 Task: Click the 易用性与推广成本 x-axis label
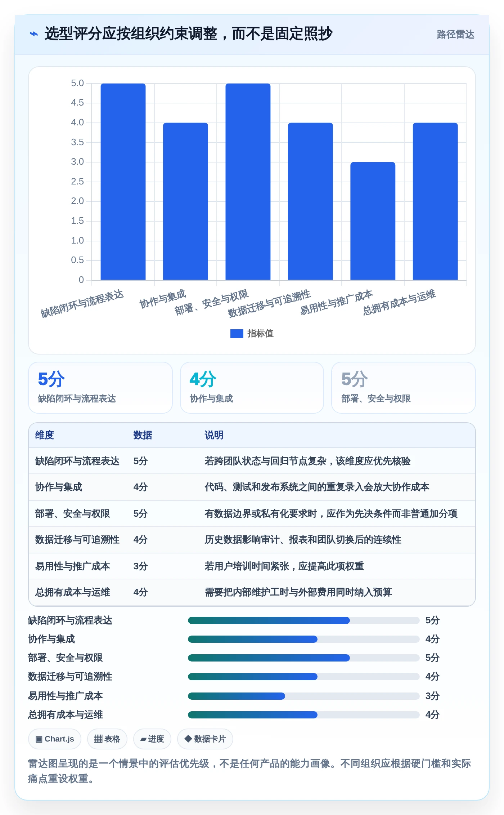(x=336, y=302)
